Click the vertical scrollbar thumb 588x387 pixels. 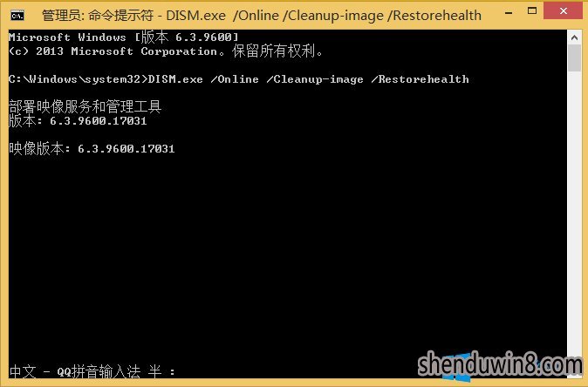coord(574,58)
